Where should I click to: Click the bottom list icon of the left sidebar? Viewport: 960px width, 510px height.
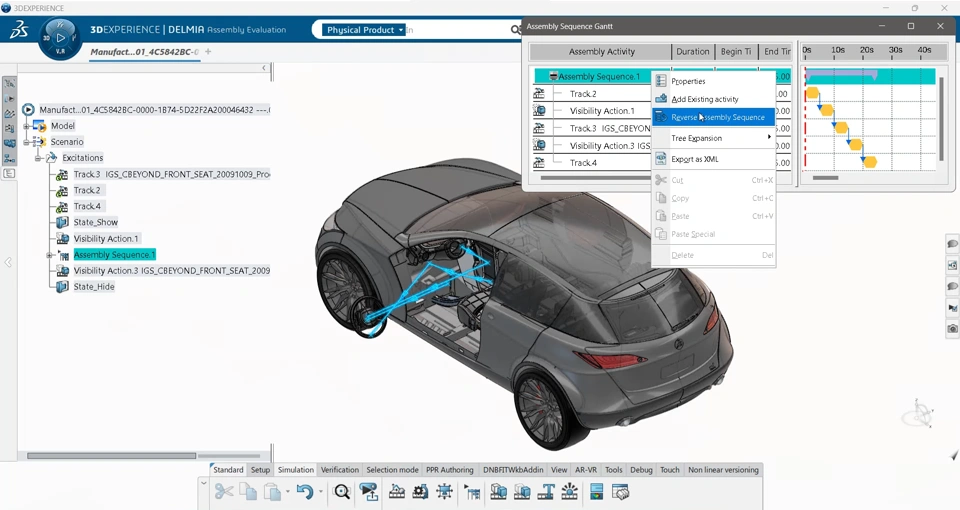coord(9,173)
